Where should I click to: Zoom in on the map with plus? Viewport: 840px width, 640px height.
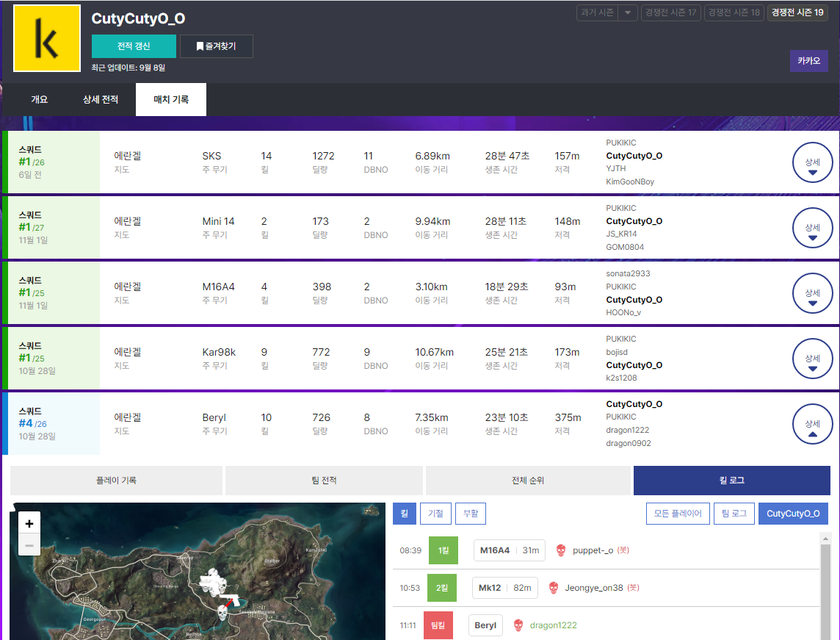[x=29, y=523]
